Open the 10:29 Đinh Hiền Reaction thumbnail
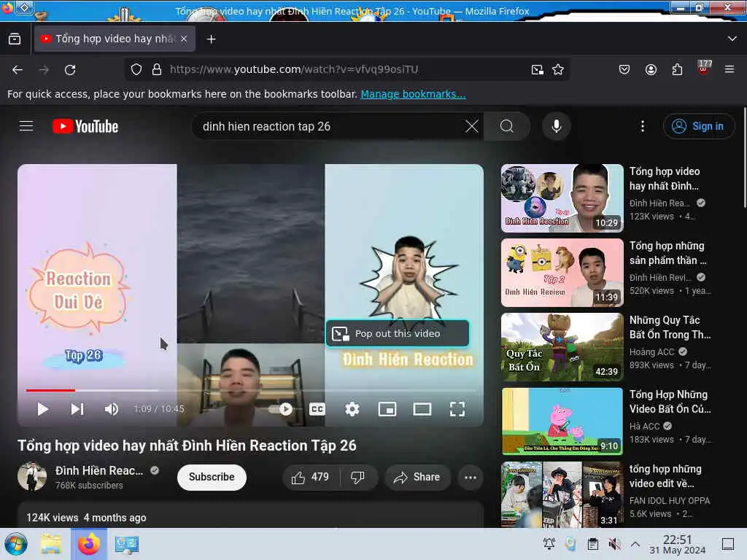 (562, 198)
